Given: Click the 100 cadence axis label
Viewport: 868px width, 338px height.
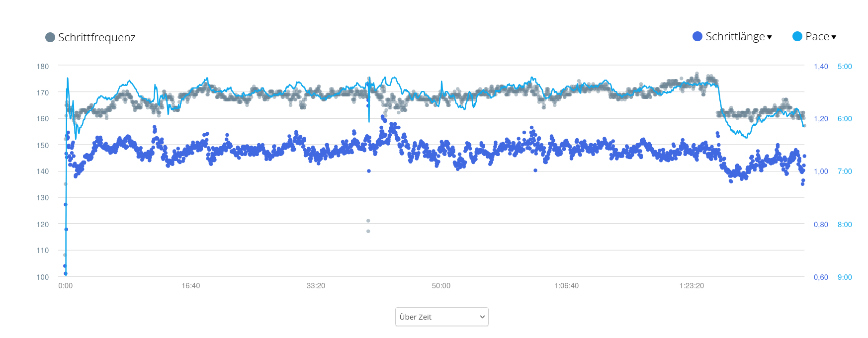Looking at the screenshot, I should click(43, 277).
